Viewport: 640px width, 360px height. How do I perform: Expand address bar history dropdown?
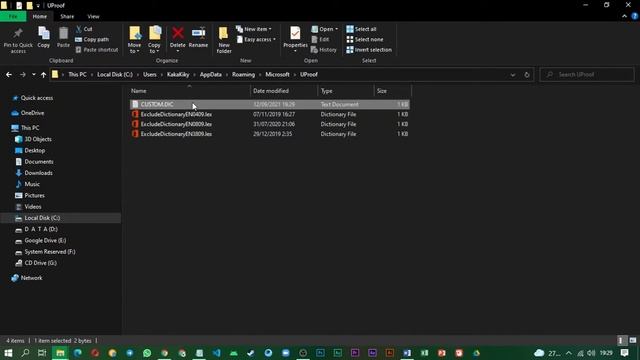pos(513,75)
